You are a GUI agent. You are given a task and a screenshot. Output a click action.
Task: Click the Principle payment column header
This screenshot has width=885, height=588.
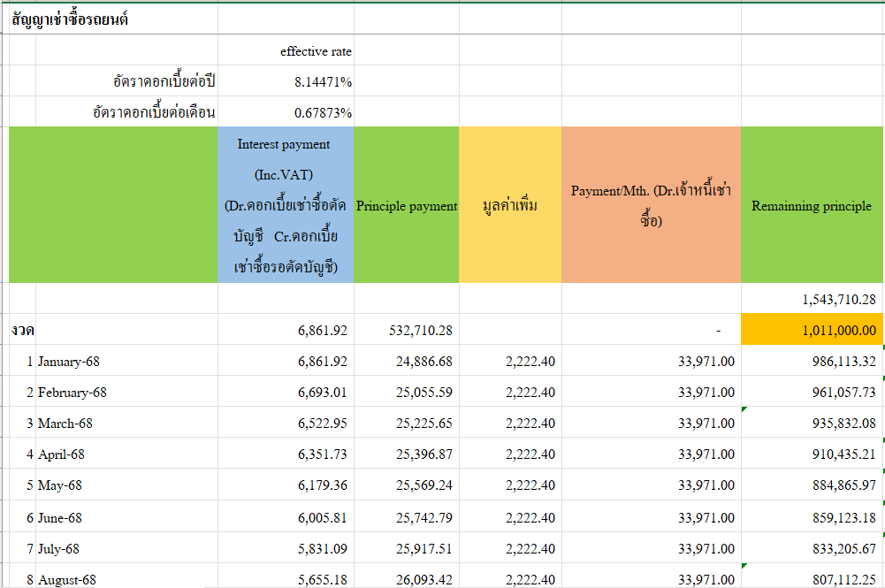(406, 206)
